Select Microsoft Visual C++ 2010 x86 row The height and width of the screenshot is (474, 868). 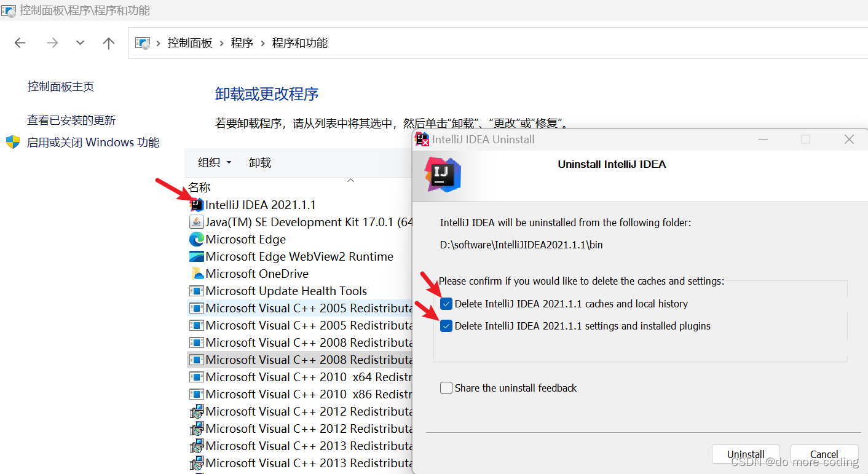[x=301, y=394]
